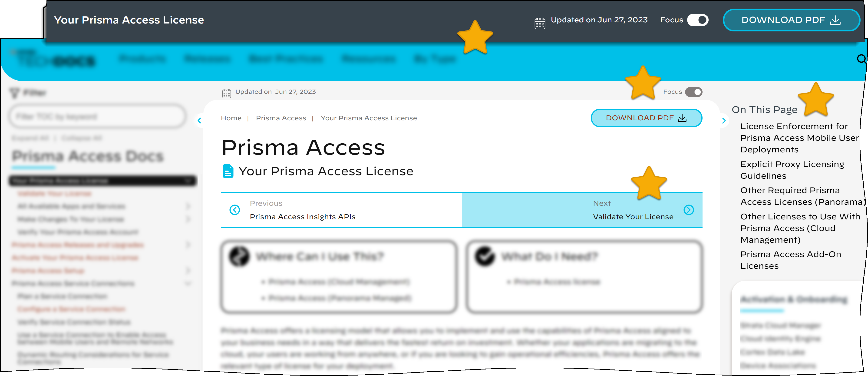Image resolution: width=868 pixels, height=376 pixels.
Task: Open the Products menu
Action: [142, 59]
